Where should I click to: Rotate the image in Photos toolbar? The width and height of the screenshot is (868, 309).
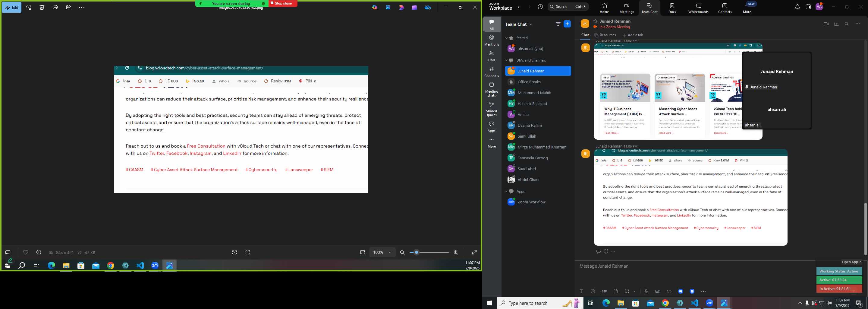click(x=29, y=8)
